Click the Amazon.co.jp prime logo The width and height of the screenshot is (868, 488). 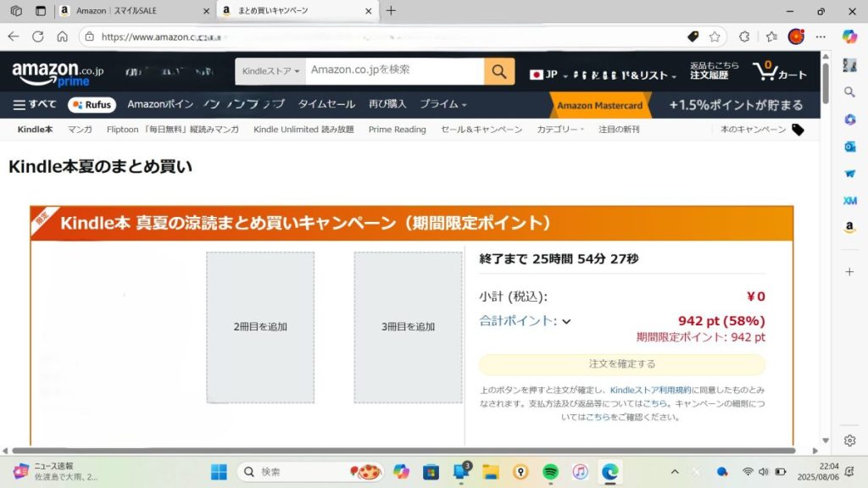tap(58, 73)
